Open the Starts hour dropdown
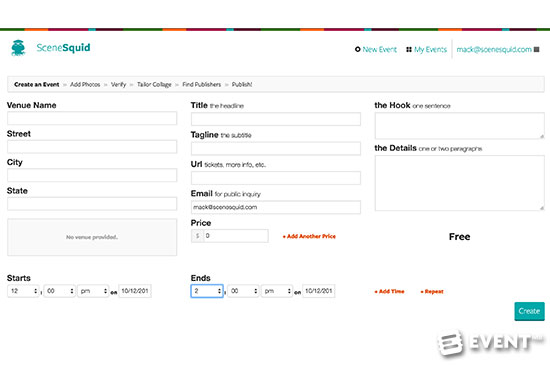550x365 pixels. click(x=23, y=291)
